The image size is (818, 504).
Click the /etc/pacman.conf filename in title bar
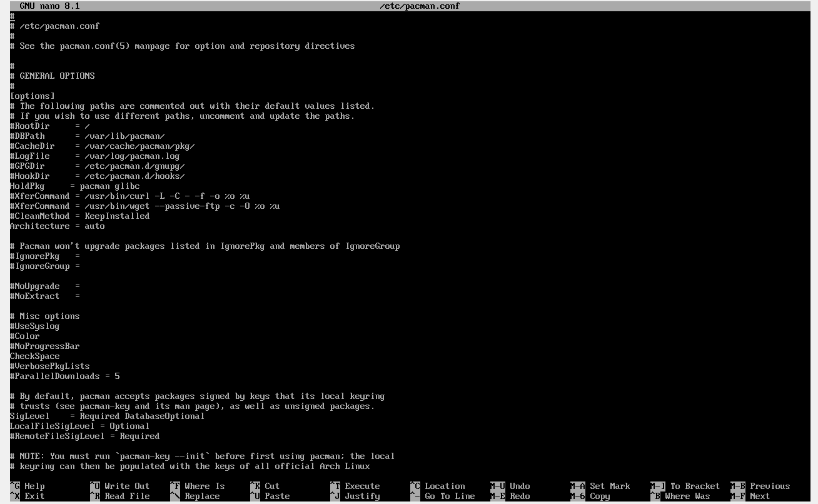click(419, 6)
